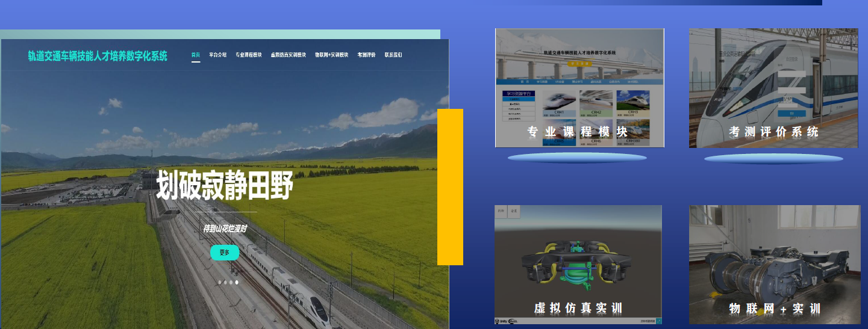Viewport: 868px width, 329px height.
Task: Open the 考测评价系统 train thumbnail
Action: (773, 88)
